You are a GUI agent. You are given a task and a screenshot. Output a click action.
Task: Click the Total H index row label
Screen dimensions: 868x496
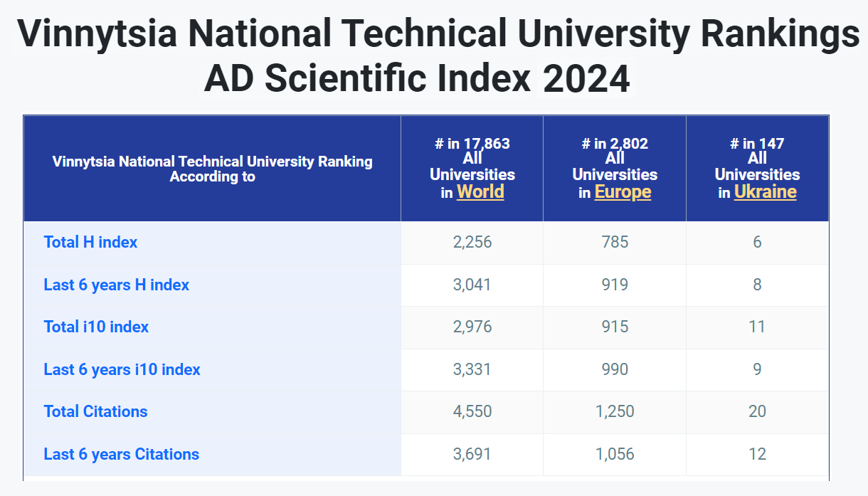pyautogui.click(x=90, y=242)
